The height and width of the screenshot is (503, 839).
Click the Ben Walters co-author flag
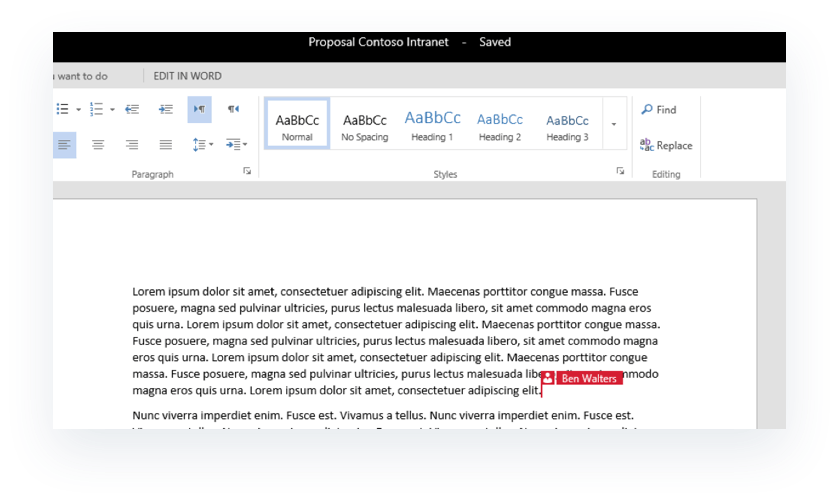pyautogui.click(x=582, y=378)
